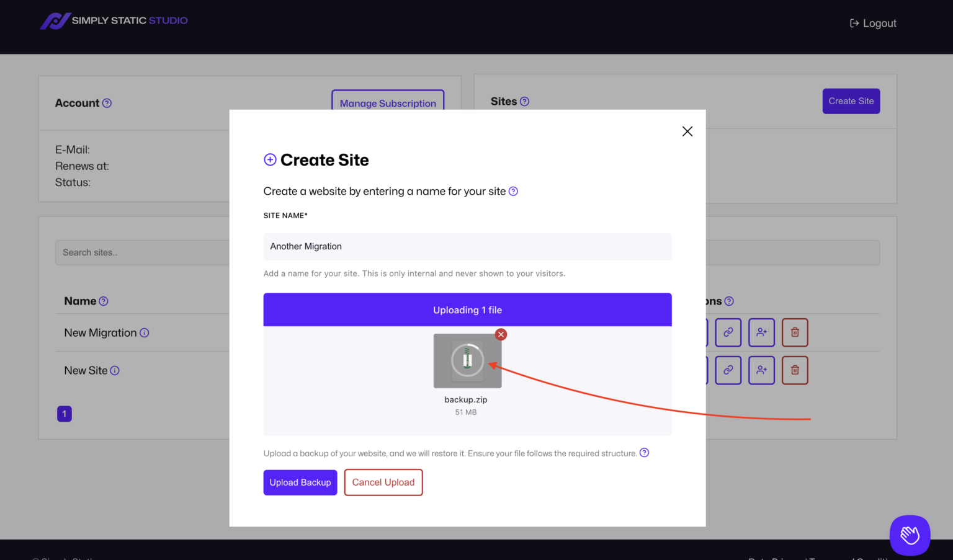Image resolution: width=953 pixels, height=560 pixels.
Task: Open the chat widget with waving hand
Action: pyautogui.click(x=910, y=535)
